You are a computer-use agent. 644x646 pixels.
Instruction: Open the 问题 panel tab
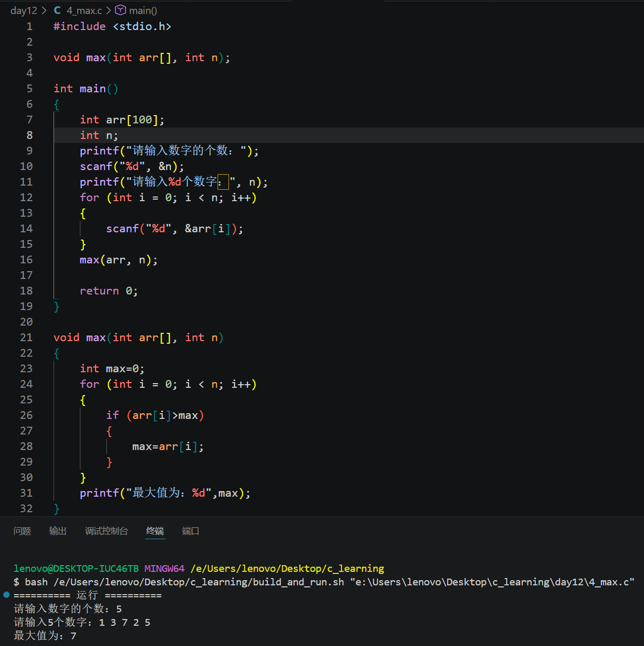tap(22, 531)
